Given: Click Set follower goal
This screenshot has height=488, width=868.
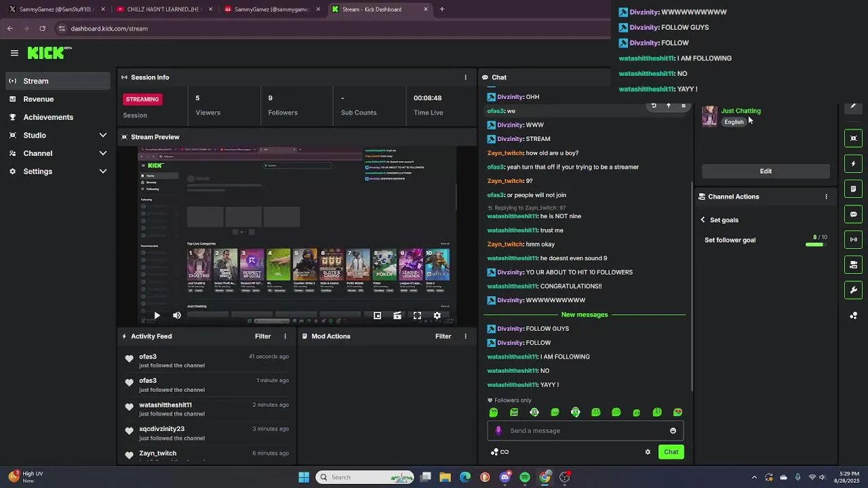Looking at the screenshot, I should pyautogui.click(x=730, y=240).
